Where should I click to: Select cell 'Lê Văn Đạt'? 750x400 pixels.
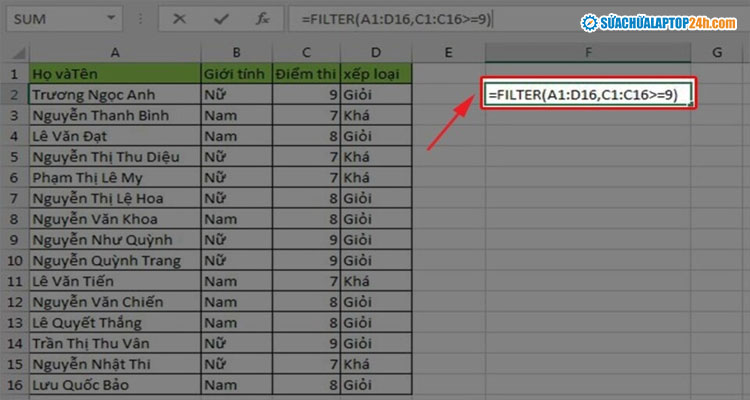[115, 136]
